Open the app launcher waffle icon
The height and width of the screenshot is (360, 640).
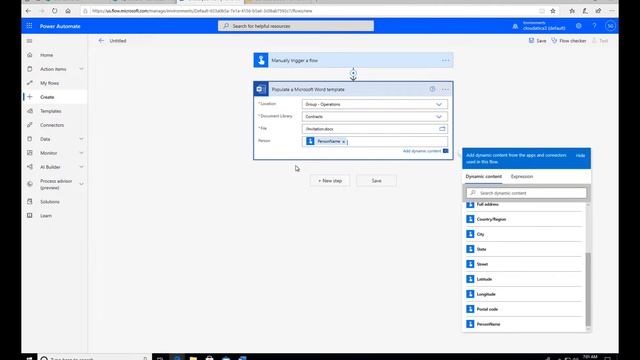tap(29, 26)
